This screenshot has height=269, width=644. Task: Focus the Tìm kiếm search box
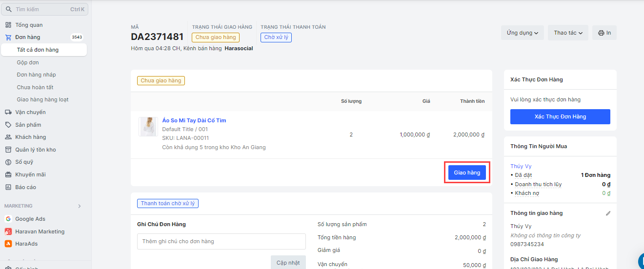pyautogui.click(x=45, y=9)
